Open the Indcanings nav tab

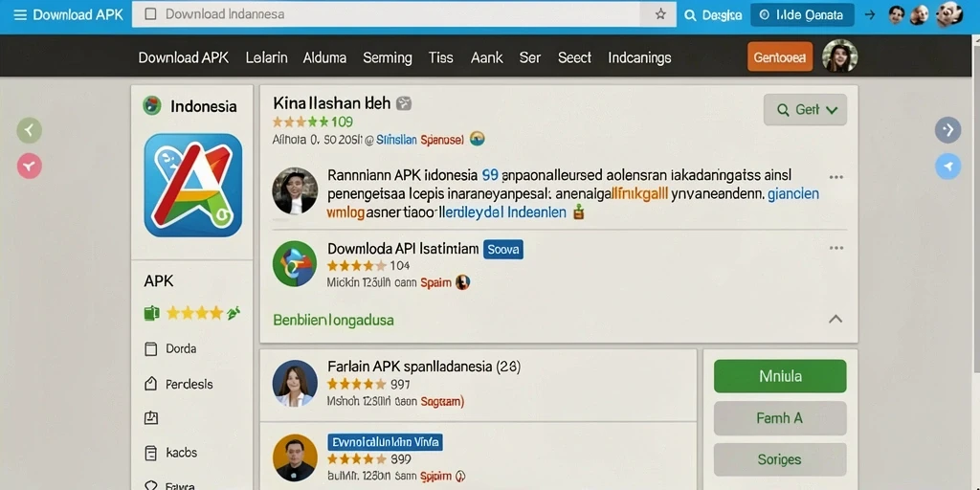(639, 57)
